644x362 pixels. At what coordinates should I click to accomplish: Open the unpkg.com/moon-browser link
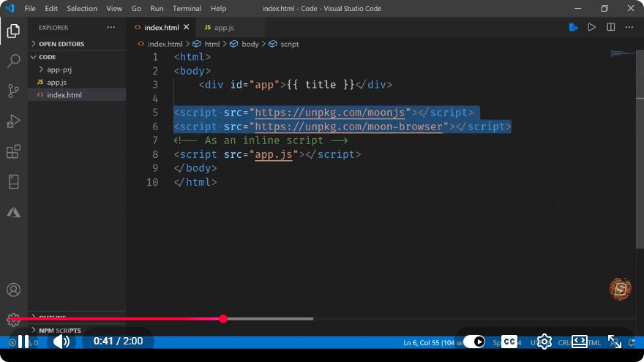348,127
